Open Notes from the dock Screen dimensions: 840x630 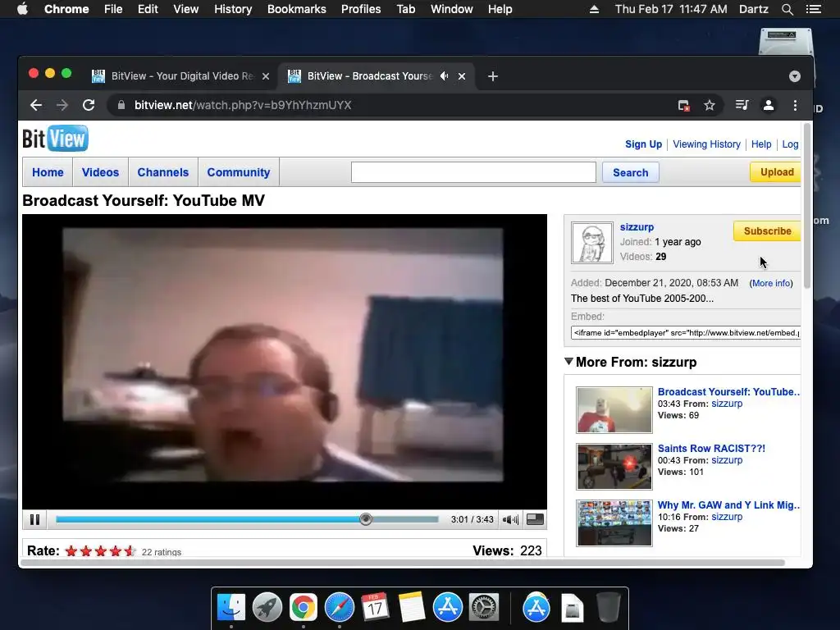(412, 608)
